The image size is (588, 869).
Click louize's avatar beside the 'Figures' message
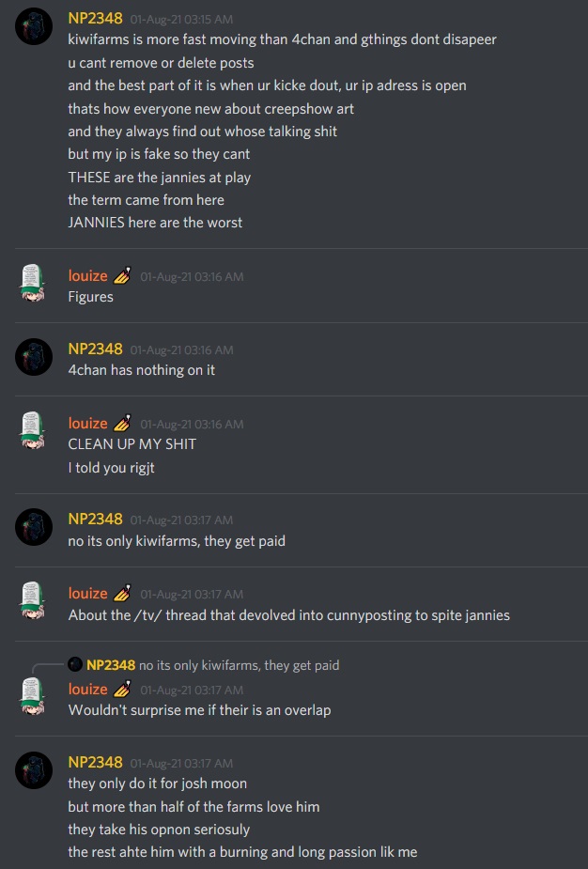point(33,283)
